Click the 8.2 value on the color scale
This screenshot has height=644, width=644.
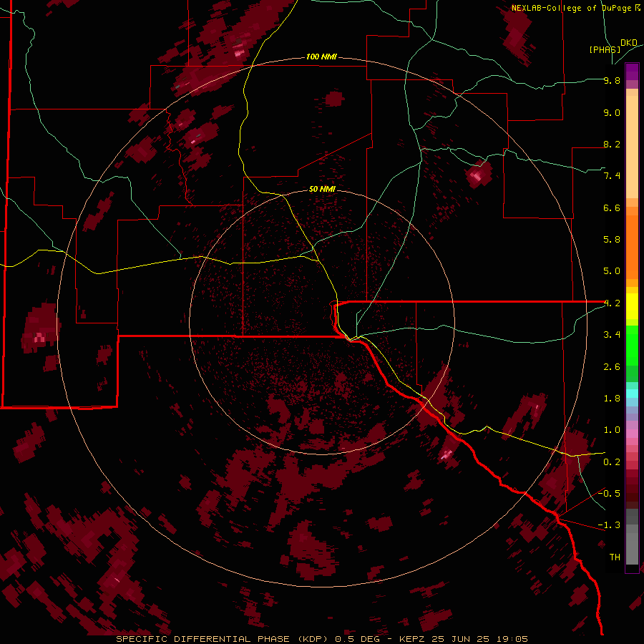[x=612, y=144]
